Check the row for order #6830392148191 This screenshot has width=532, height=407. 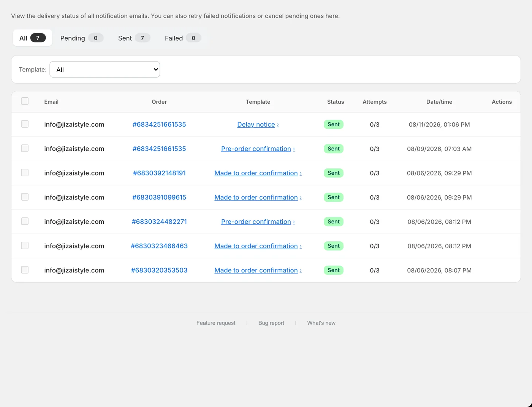click(25, 173)
